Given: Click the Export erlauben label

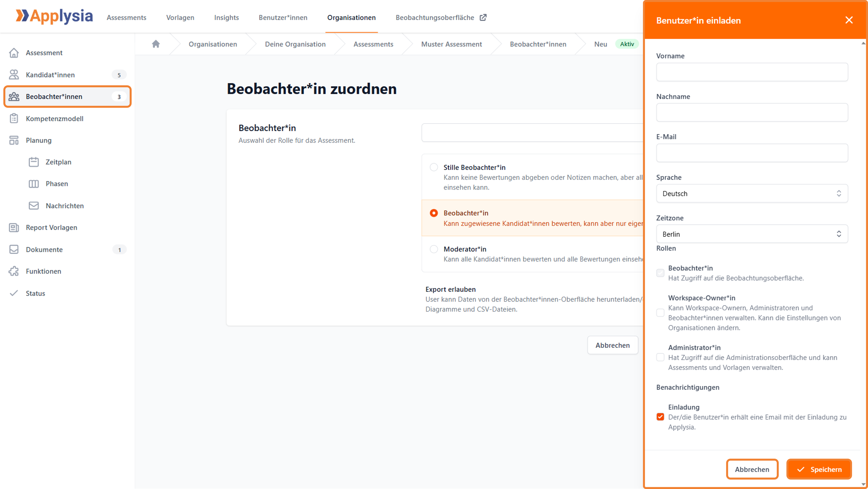Looking at the screenshot, I should (450, 289).
